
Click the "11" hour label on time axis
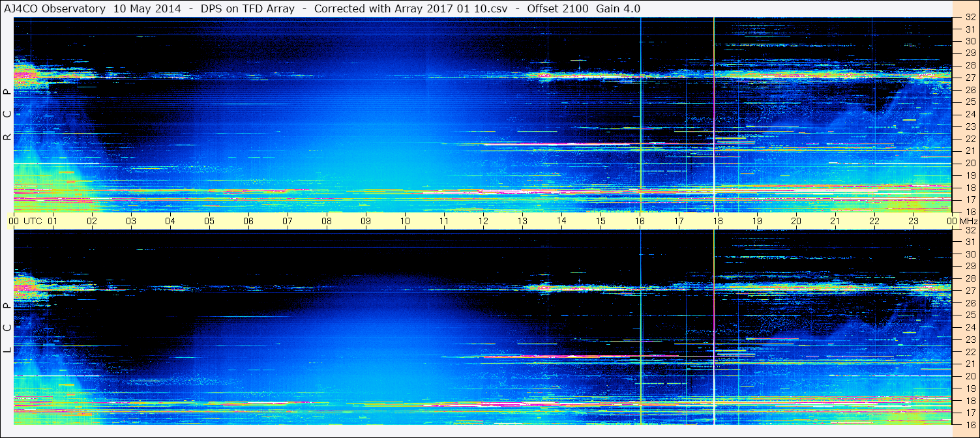(444, 221)
